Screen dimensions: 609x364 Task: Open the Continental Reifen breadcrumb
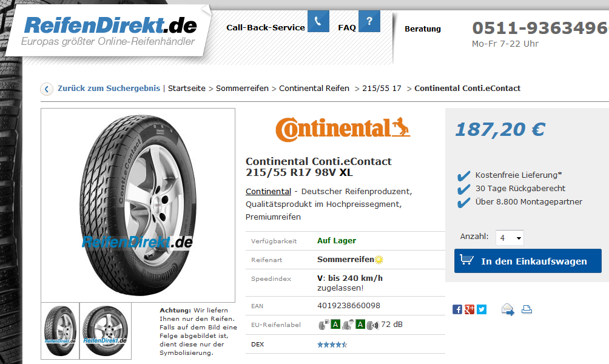(x=314, y=89)
